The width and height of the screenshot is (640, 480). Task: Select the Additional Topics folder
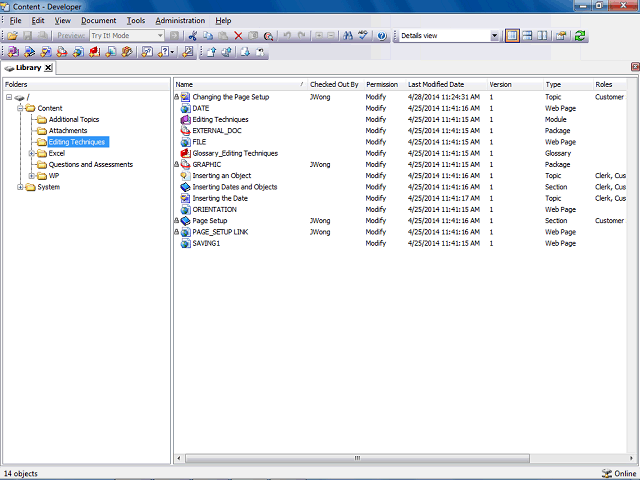74,120
